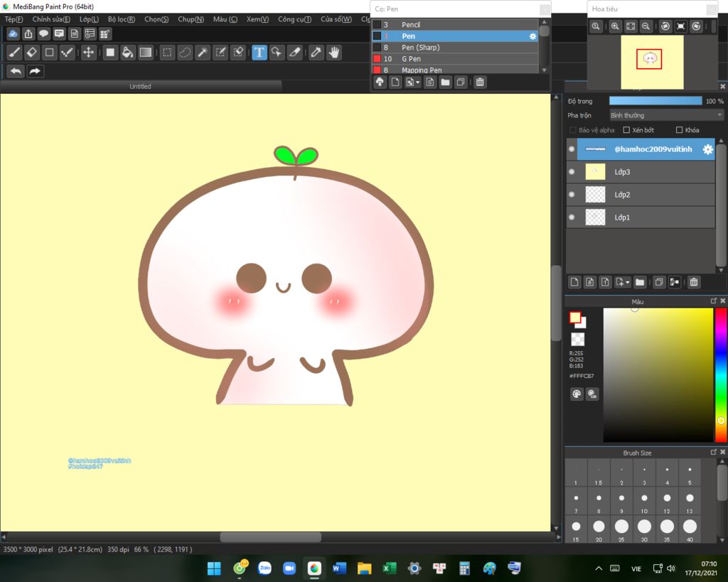Rotate canvas right in Navigator

(x=696, y=26)
